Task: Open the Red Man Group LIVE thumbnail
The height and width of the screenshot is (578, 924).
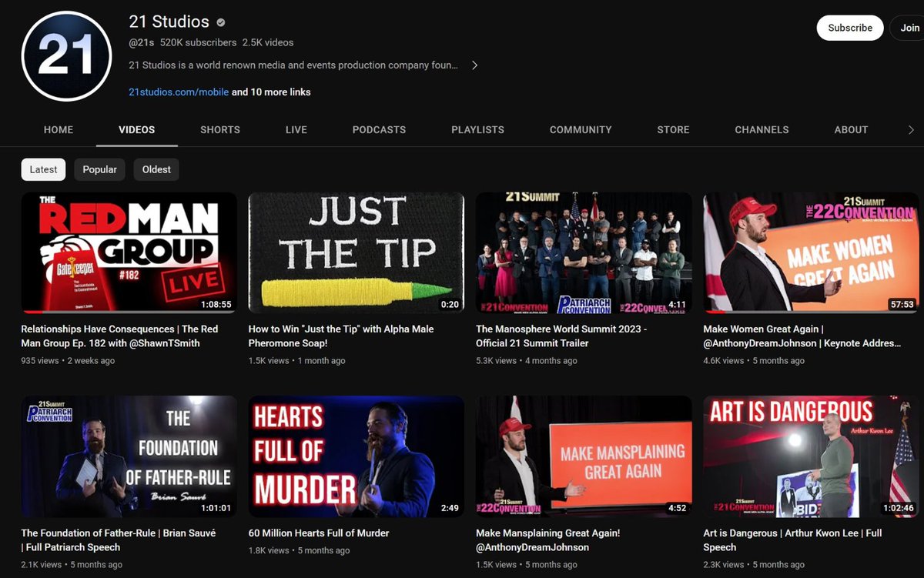Action: (x=129, y=252)
